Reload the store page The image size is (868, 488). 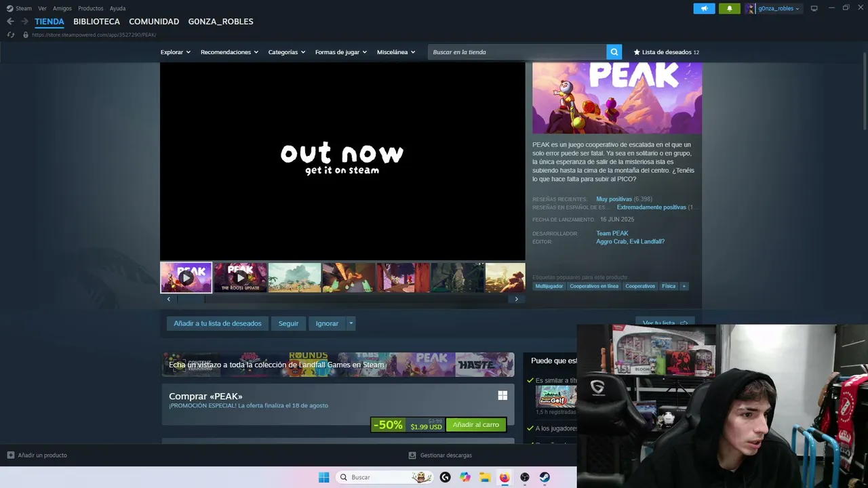(11, 35)
